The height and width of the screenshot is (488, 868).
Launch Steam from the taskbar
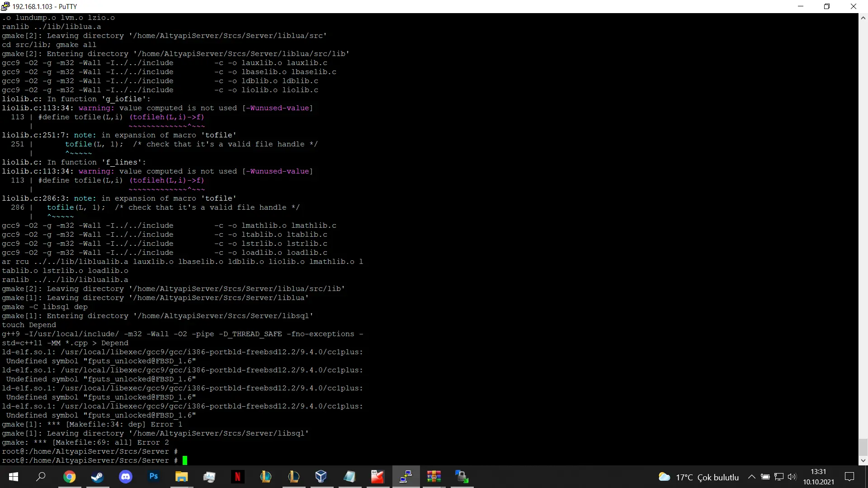(x=98, y=477)
